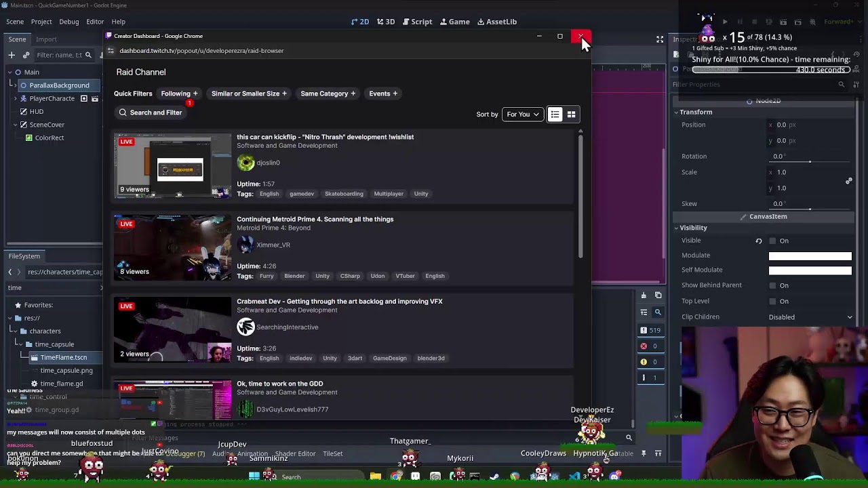The width and height of the screenshot is (868, 488).
Task: Go forward with FileSystem right arrow
Action: tap(19, 272)
